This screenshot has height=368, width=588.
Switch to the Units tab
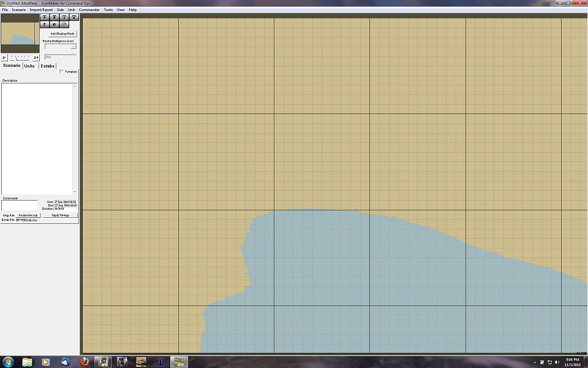29,66
